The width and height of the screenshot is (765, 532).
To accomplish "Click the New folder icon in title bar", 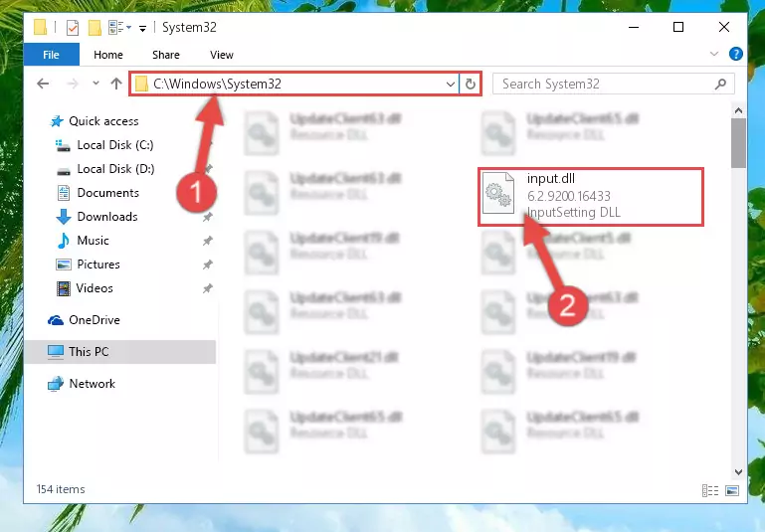I will coord(95,28).
